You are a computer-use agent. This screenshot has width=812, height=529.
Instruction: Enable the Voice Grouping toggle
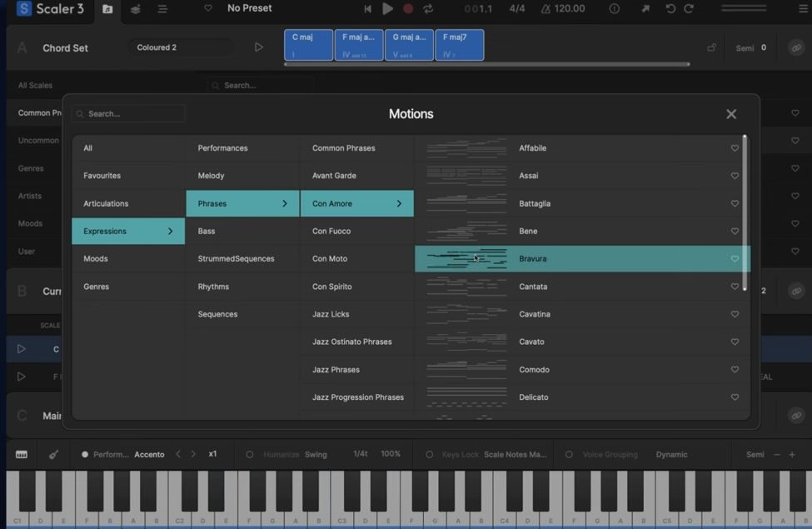click(x=569, y=455)
